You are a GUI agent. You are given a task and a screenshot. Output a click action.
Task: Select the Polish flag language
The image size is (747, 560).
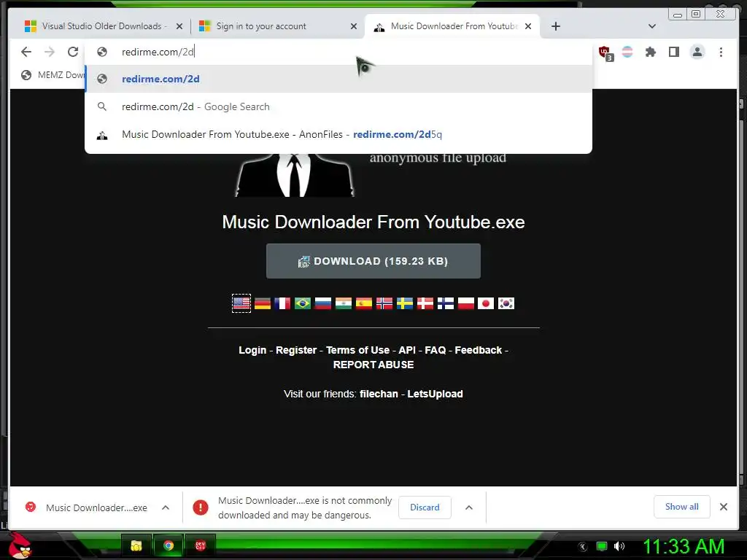coord(466,303)
